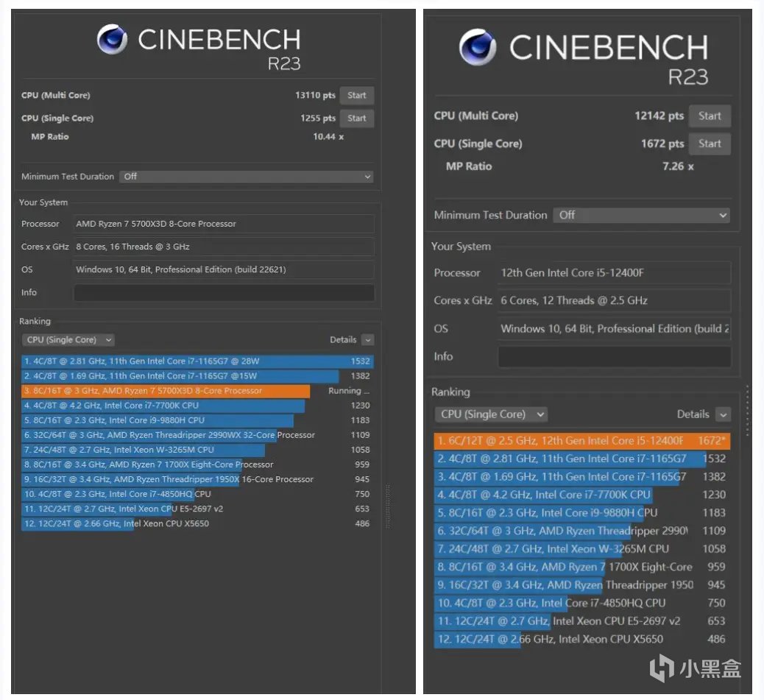Click the 13110 pts Multi Core score
This screenshot has width=764, height=700.
click(x=315, y=95)
